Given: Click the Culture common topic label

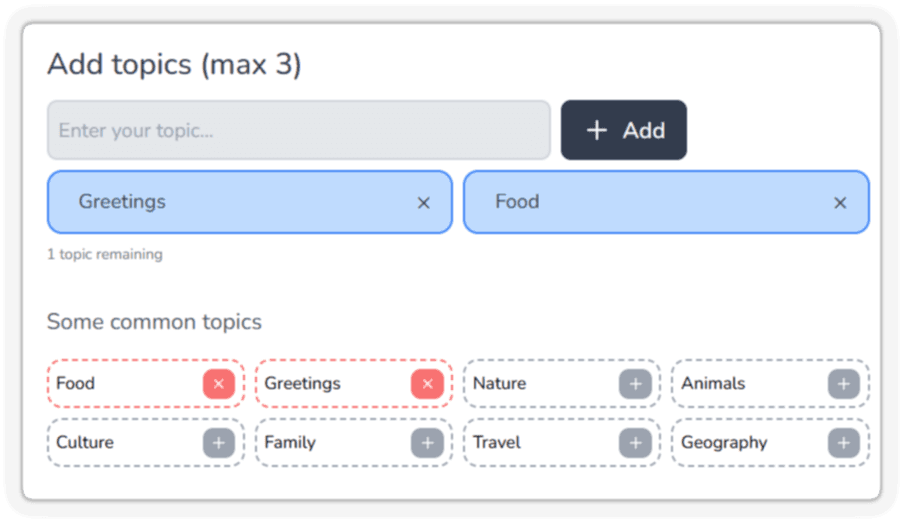Looking at the screenshot, I should (85, 442).
